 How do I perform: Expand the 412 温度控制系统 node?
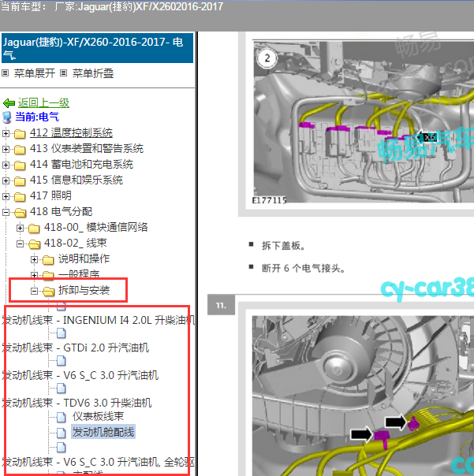click(x=6, y=133)
